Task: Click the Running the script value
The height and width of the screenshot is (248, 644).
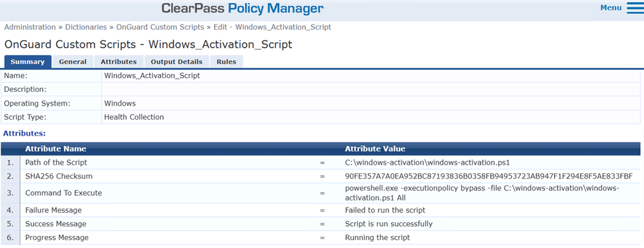Action: [377, 237]
